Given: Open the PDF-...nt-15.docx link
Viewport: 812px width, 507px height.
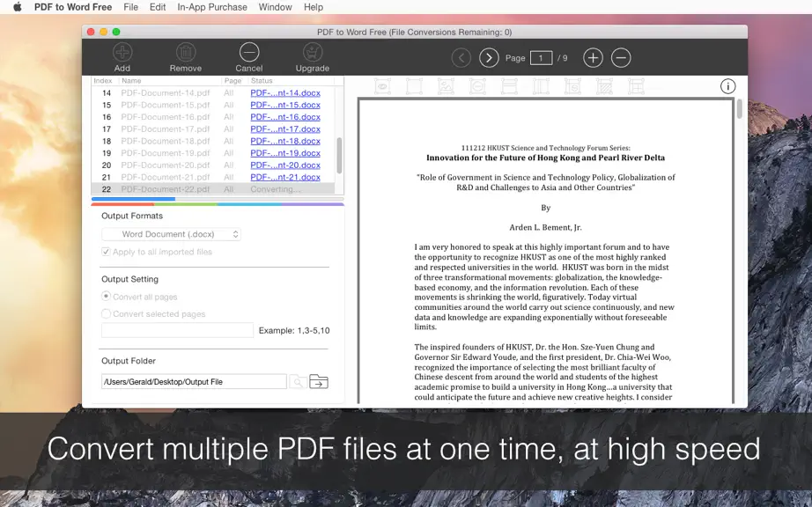Looking at the screenshot, I should tap(285, 105).
